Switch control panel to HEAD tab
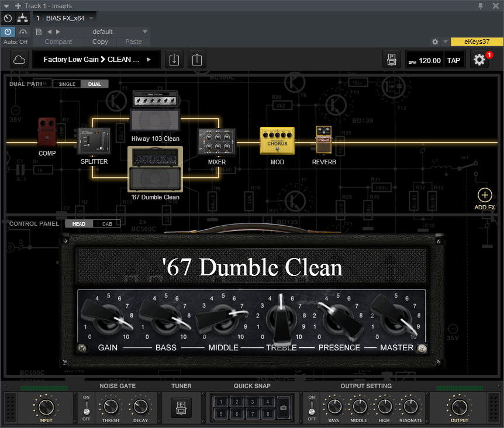 click(x=79, y=224)
